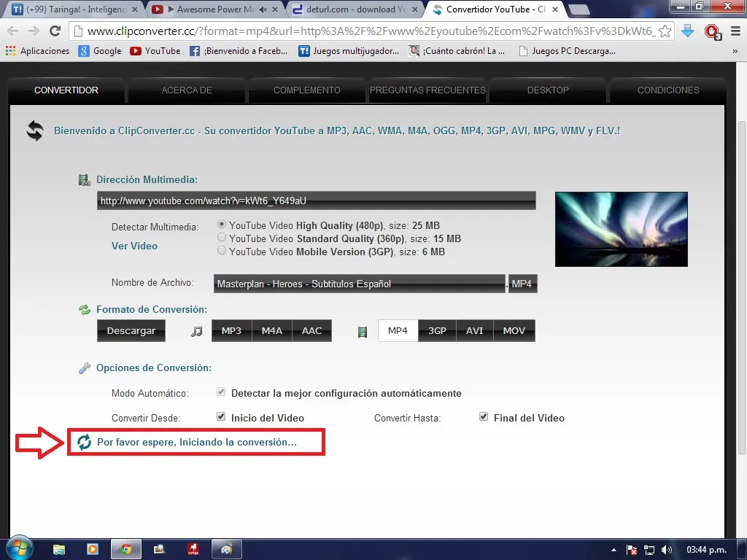The height and width of the screenshot is (560, 747).
Task: Open the CONDICIONES site tab
Action: tap(668, 90)
